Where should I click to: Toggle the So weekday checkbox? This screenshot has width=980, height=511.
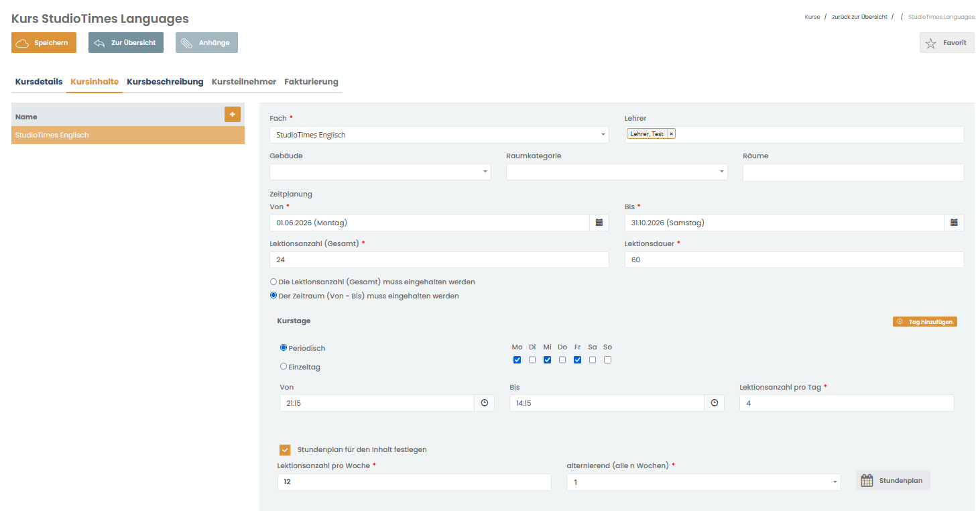(607, 360)
